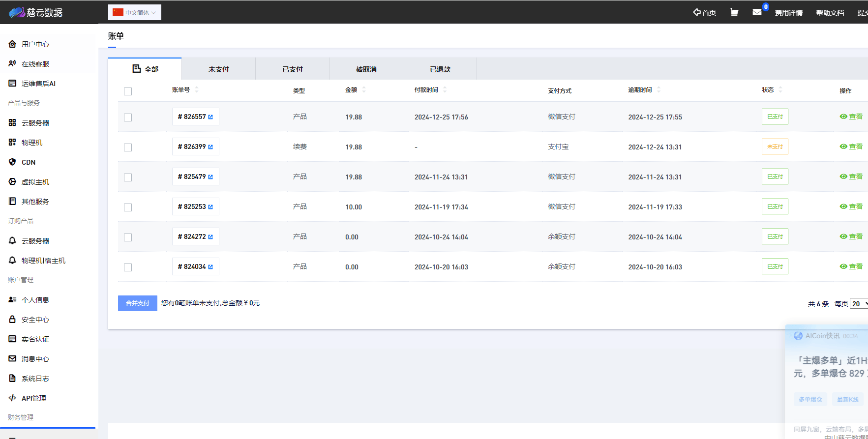
Task: Open the messages envelope icon
Action: coord(757,12)
